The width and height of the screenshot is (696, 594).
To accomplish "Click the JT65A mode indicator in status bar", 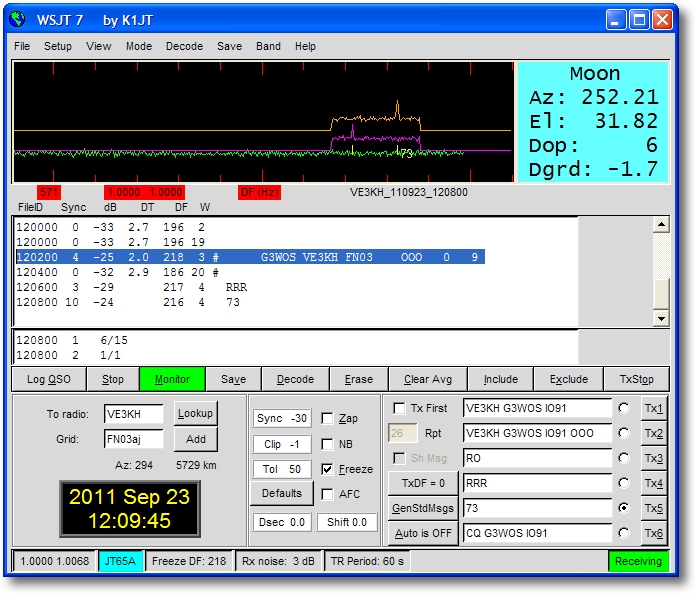I will 120,561.
